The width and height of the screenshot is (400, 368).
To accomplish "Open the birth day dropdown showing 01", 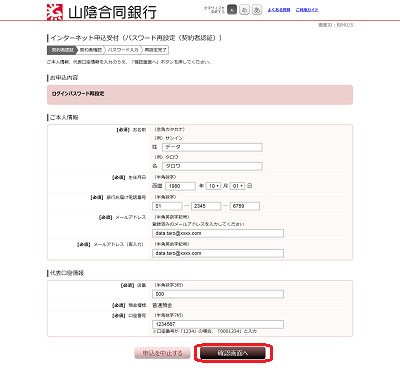I will coord(237,186).
